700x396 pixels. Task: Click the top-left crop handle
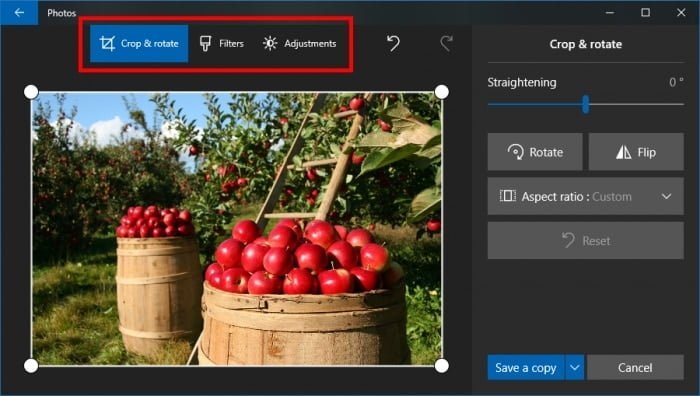pyautogui.click(x=31, y=92)
